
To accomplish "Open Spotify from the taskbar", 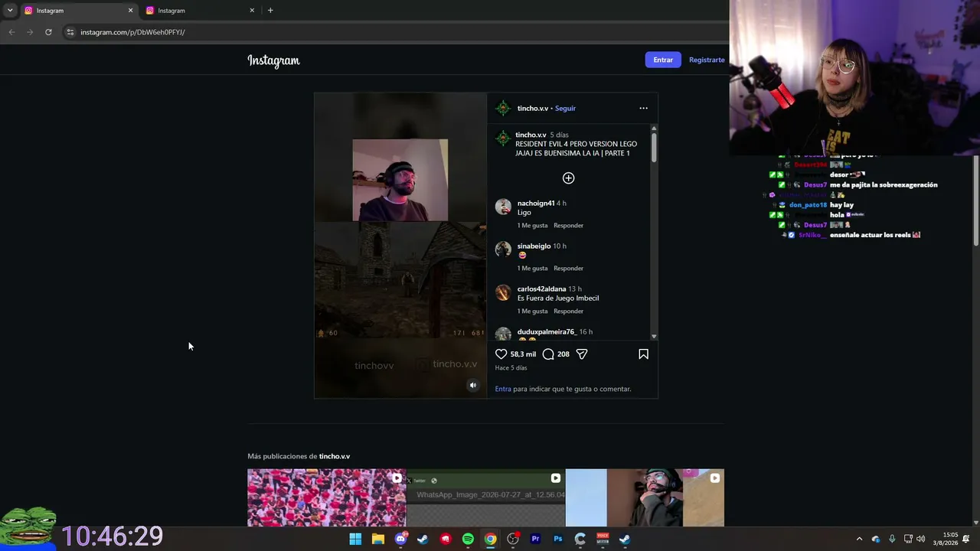I will [x=468, y=539].
